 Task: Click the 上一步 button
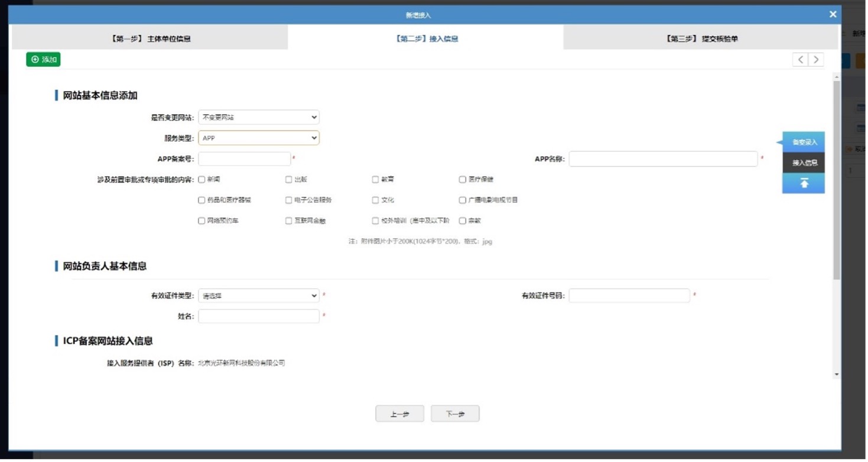click(x=399, y=413)
